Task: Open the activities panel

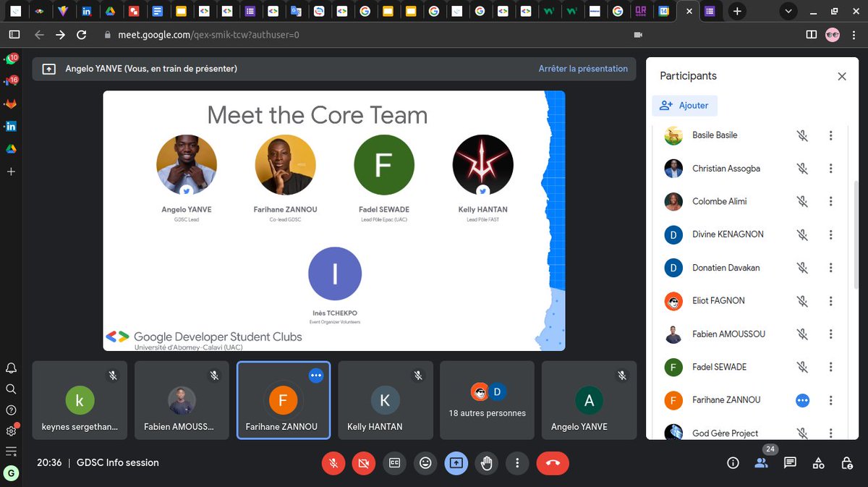Action: (818, 462)
